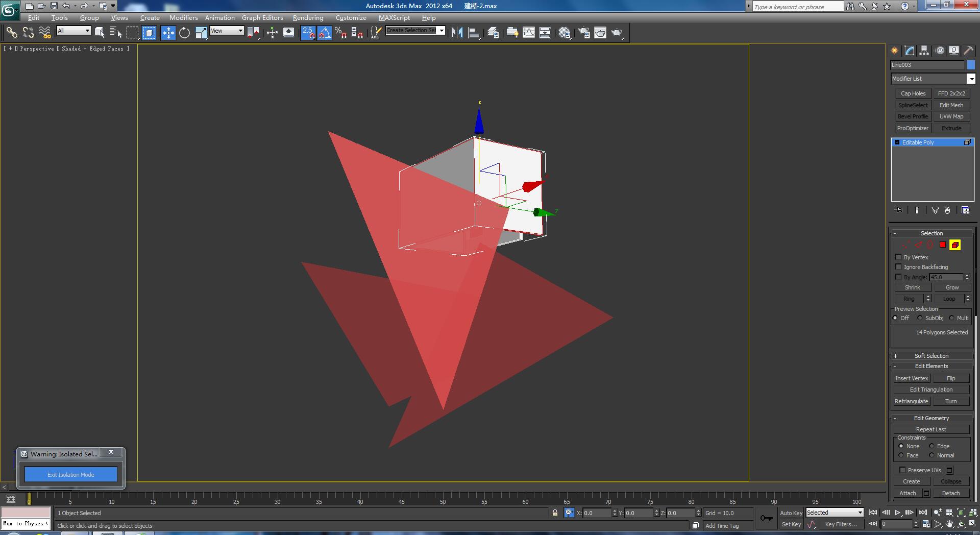Activate the Select Object tool
The width and height of the screenshot is (980, 535).
point(100,33)
